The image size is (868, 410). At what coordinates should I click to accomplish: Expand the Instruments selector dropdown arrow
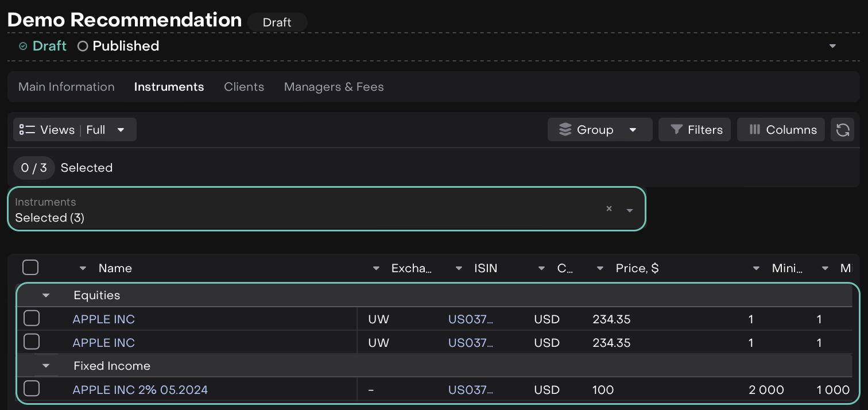(630, 210)
